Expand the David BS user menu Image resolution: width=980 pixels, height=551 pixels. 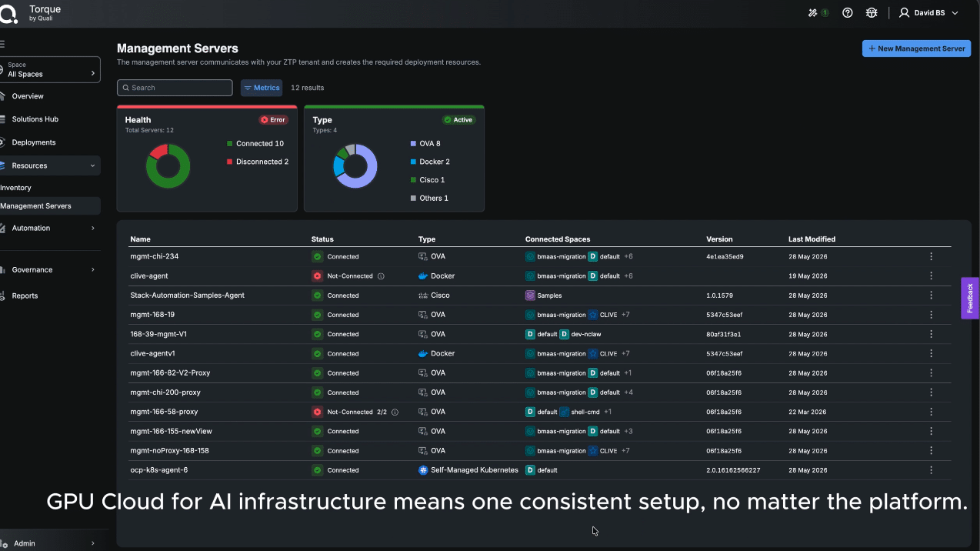point(928,13)
